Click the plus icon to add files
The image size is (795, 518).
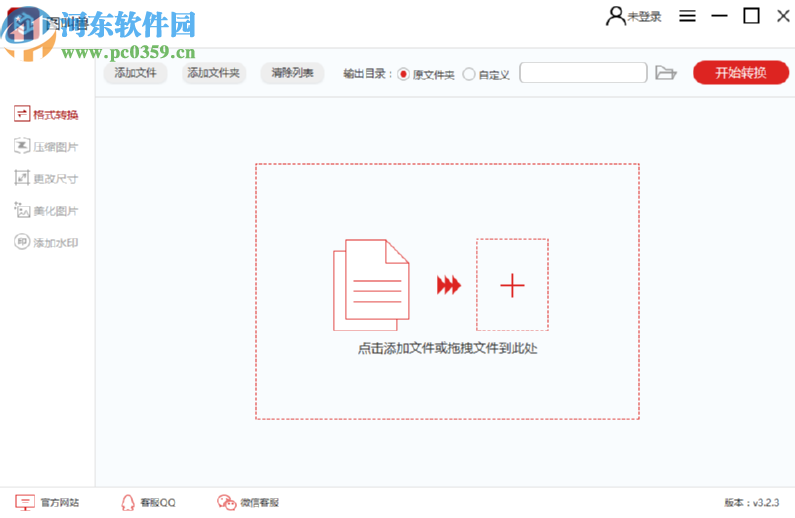512,285
